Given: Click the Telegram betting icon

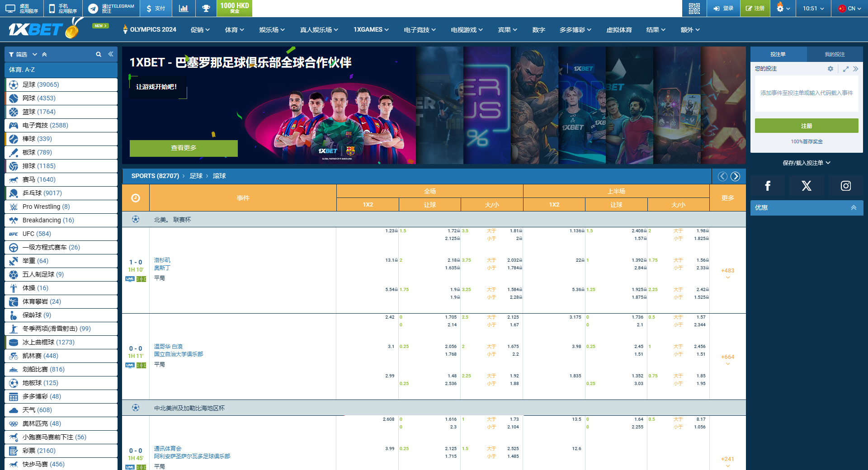Looking at the screenshot, I should [x=93, y=8].
